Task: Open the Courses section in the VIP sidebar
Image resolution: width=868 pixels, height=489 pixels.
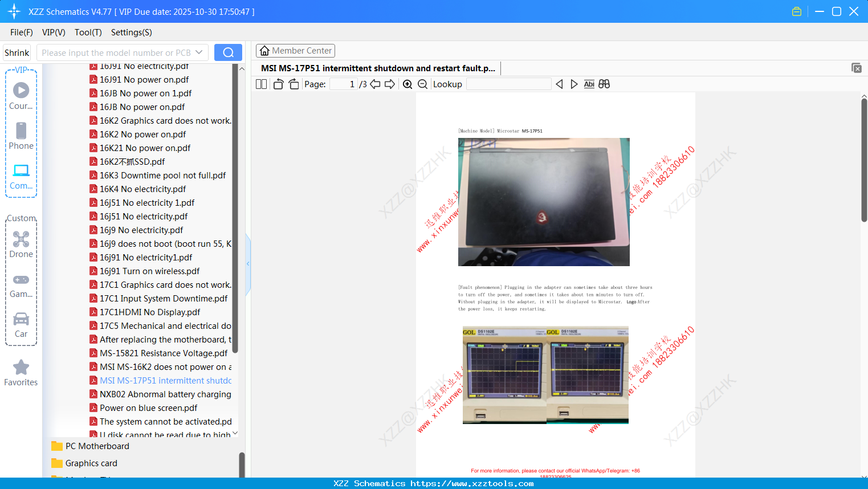Action: click(x=21, y=96)
